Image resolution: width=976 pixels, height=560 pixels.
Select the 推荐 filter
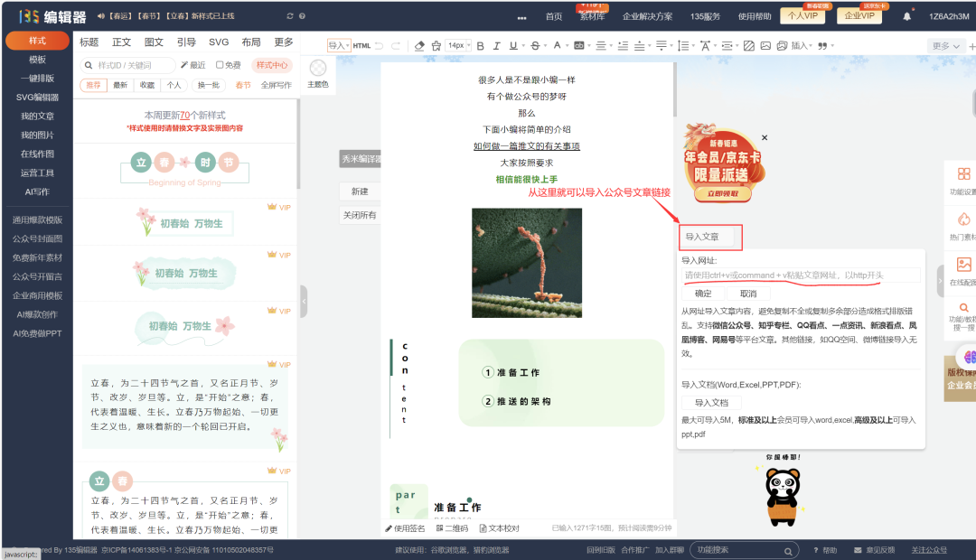tap(93, 85)
